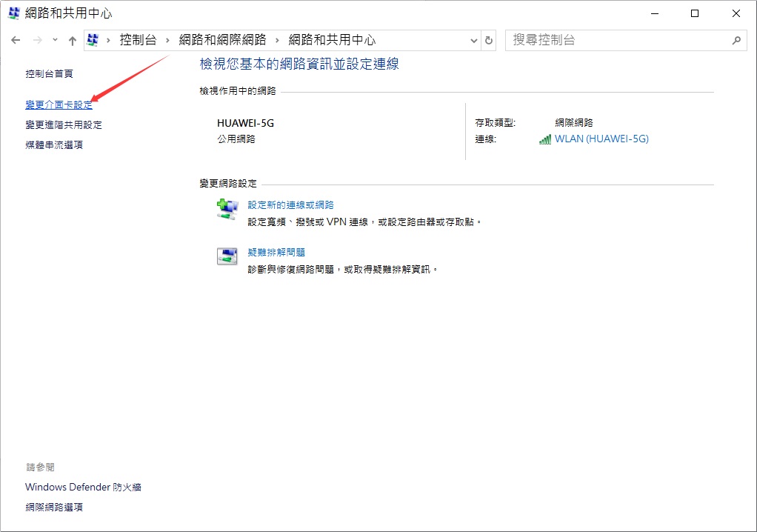Open 變更進階共用設定 link
Screen dimensions: 757x532
point(64,125)
